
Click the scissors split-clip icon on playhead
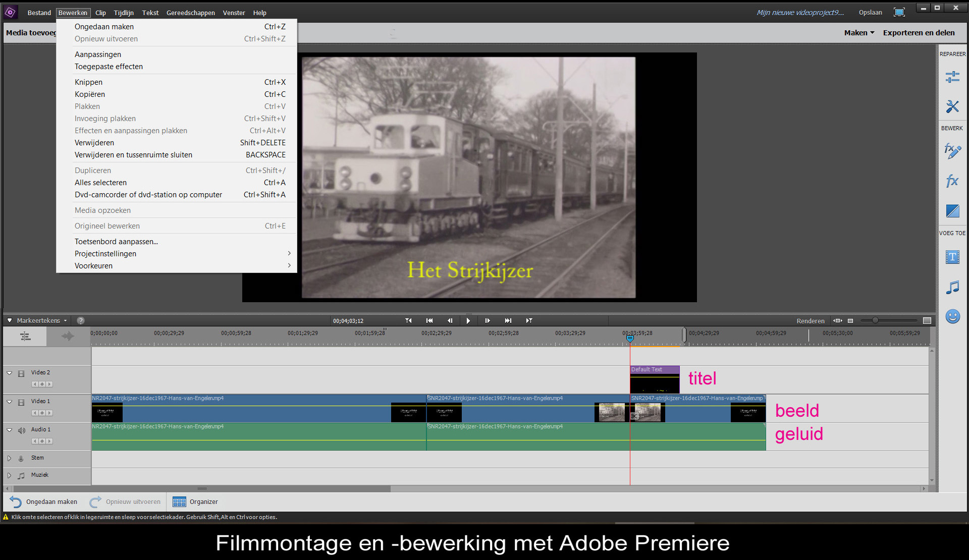click(x=634, y=416)
